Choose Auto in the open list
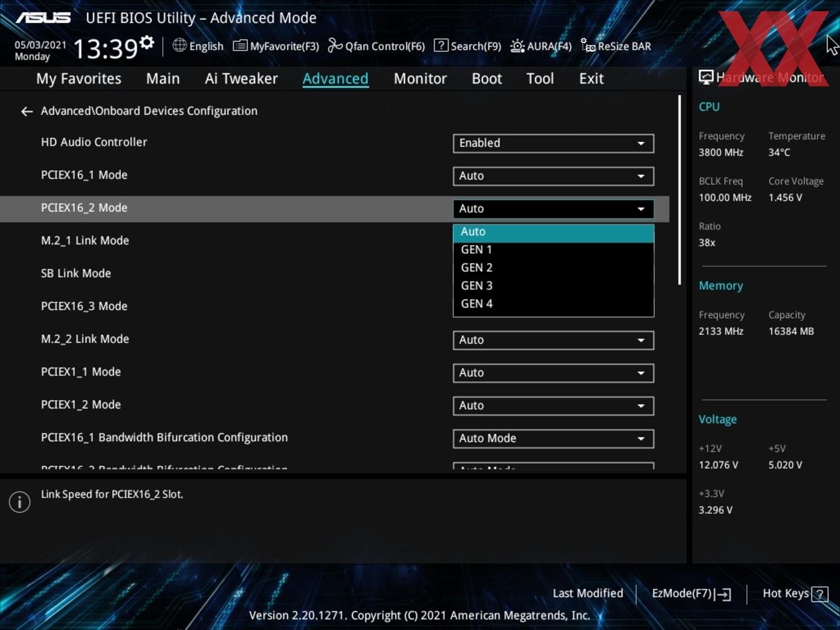The image size is (840, 630). point(553,232)
